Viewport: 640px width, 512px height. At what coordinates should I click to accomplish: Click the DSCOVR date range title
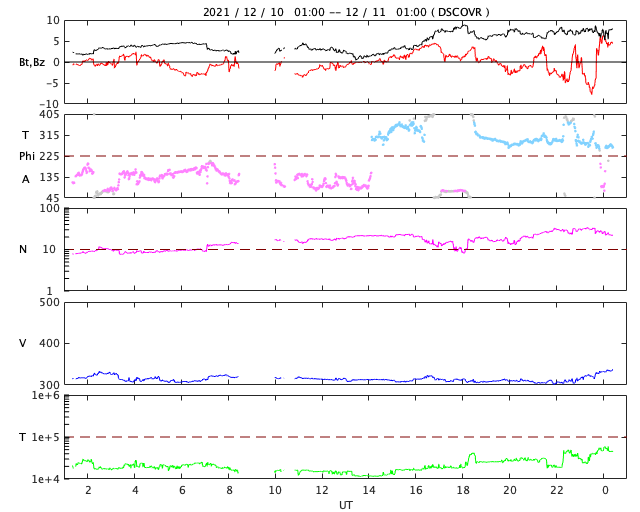pyautogui.click(x=346, y=12)
